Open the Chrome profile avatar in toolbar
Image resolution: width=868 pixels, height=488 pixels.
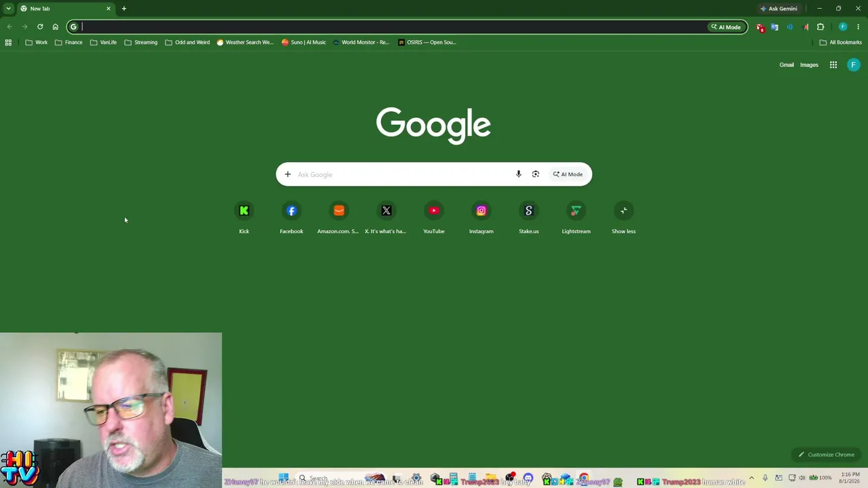point(843,27)
